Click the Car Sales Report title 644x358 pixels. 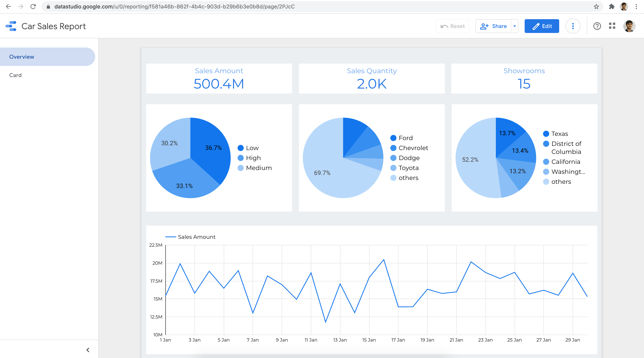[54, 26]
